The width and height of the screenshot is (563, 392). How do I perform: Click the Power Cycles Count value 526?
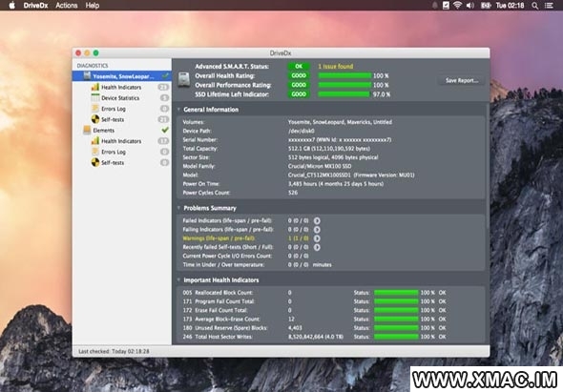click(293, 193)
